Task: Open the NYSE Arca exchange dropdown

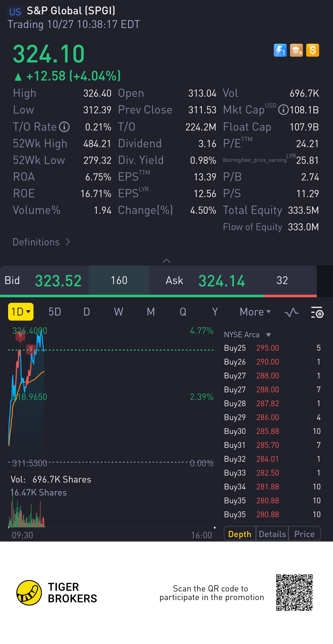Action: (247, 334)
